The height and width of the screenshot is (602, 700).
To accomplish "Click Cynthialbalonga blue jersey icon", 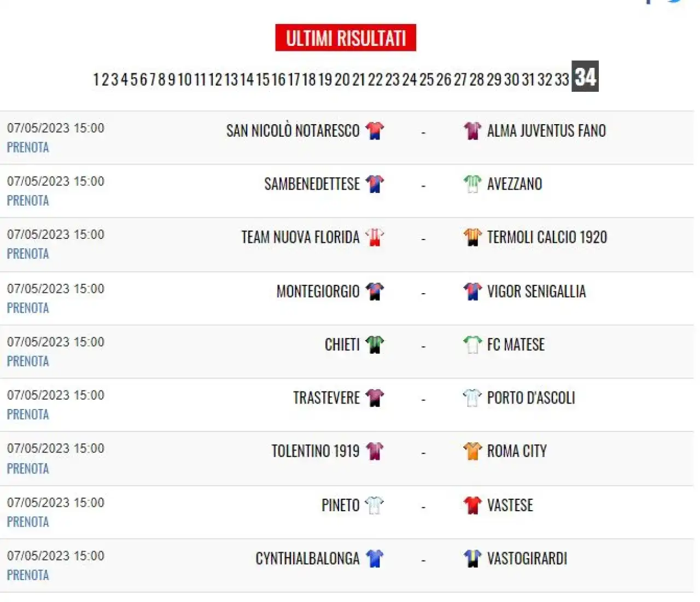I will [x=375, y=558].
